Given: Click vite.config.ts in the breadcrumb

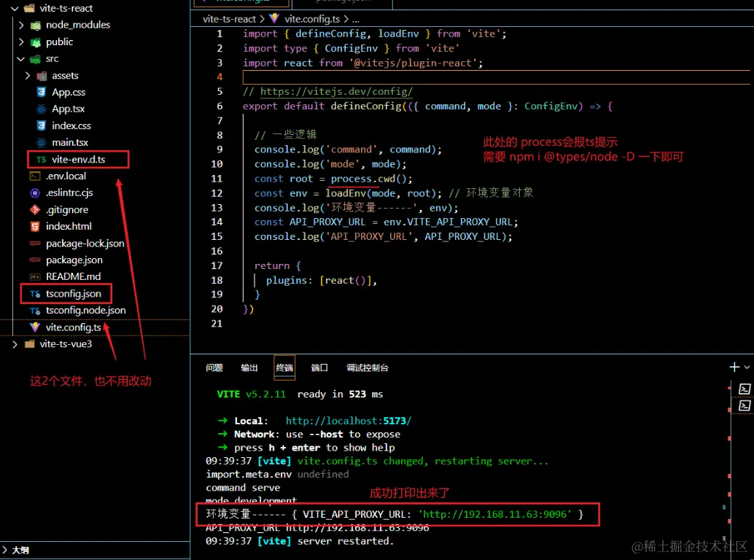Looking at the screenshot, I should [x=312, y=19].
